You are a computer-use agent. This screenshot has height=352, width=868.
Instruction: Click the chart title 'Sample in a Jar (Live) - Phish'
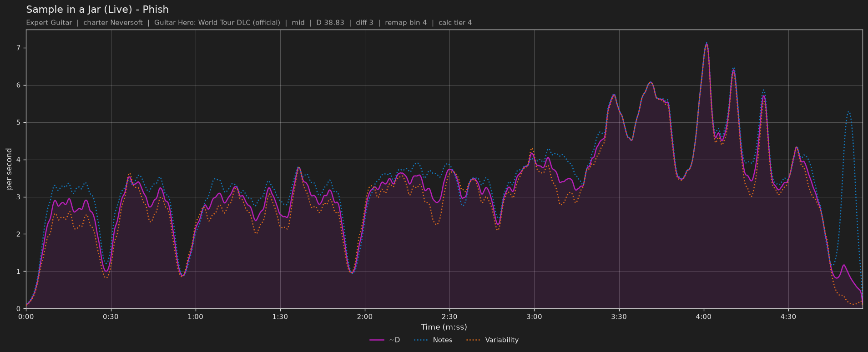[97, 10]
